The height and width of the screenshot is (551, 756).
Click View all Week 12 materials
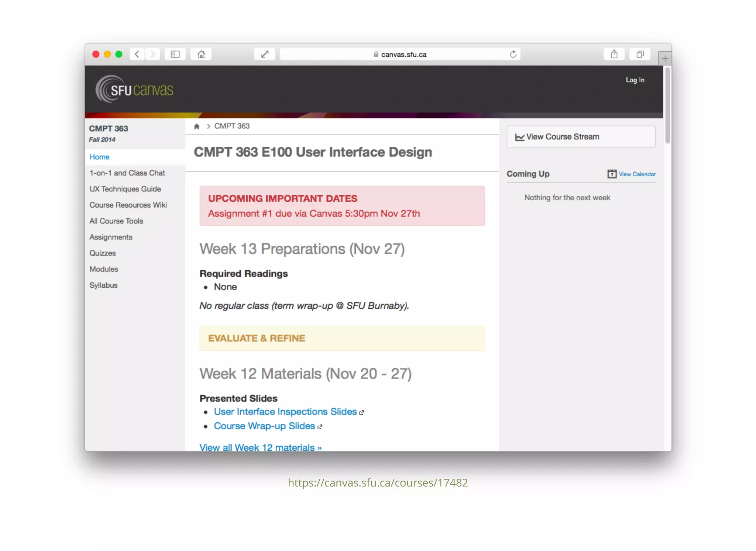(261, 447)
